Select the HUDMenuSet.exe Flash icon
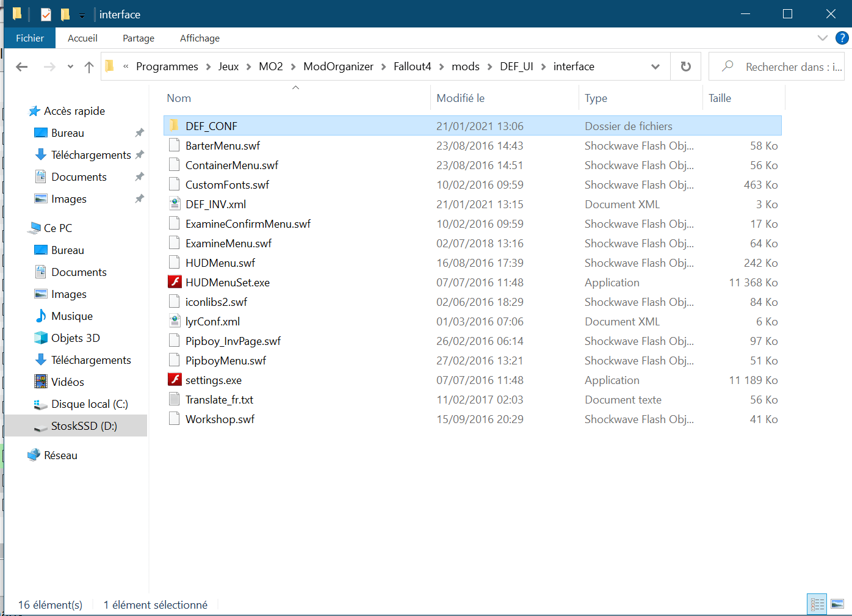The width and height of the screenshot is (852, 616). (175, 282)
